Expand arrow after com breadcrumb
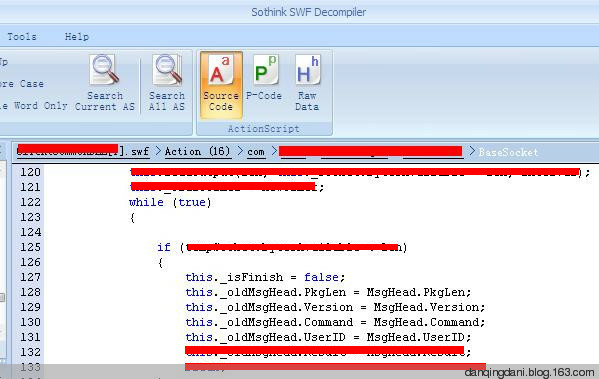The width and height of the screenshot is (599, 379). pyautogui.click(x=274, y=152)
